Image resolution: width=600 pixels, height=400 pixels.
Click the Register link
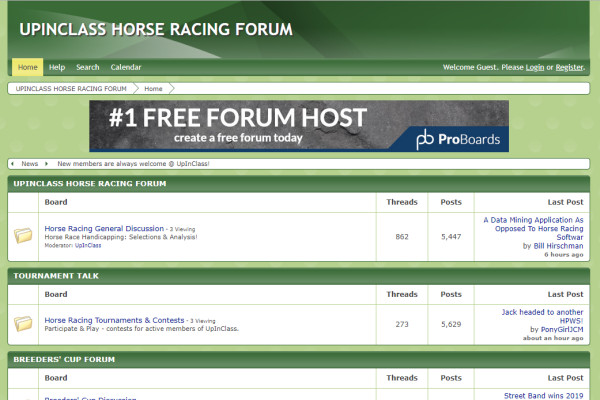coord(569,67)
